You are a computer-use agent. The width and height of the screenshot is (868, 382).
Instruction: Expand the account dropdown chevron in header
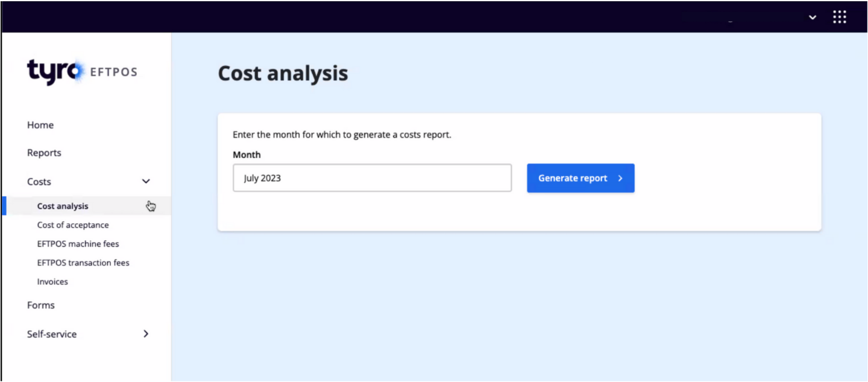[812, 18]
